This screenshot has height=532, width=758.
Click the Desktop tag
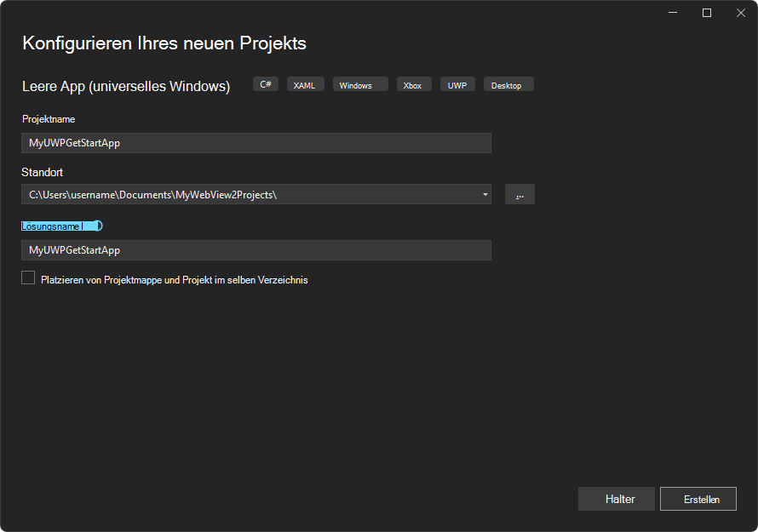[x=508, y=84]
